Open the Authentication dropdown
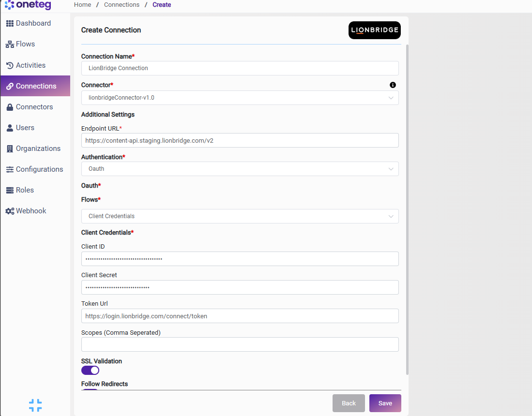 [x=240, y=169]
